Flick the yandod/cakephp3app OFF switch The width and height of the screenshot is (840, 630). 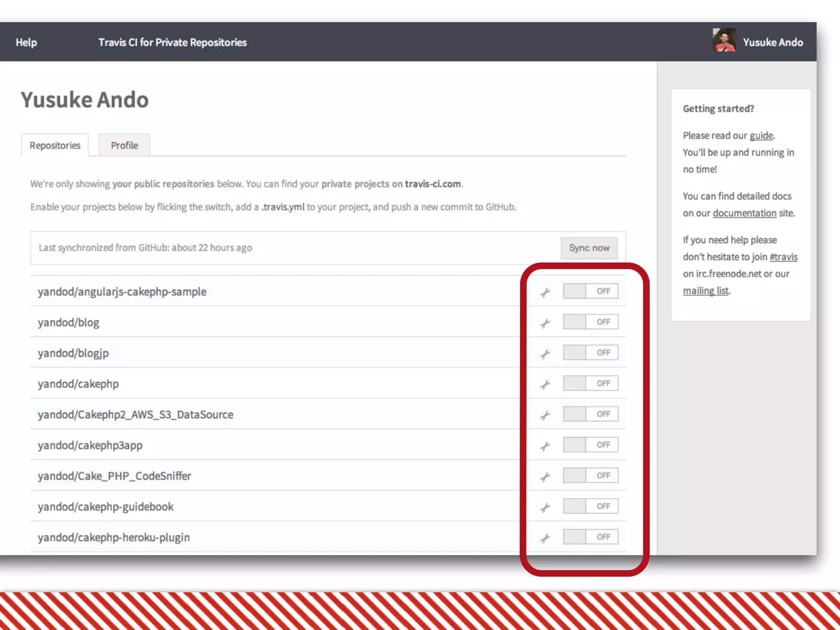[590, 445]
